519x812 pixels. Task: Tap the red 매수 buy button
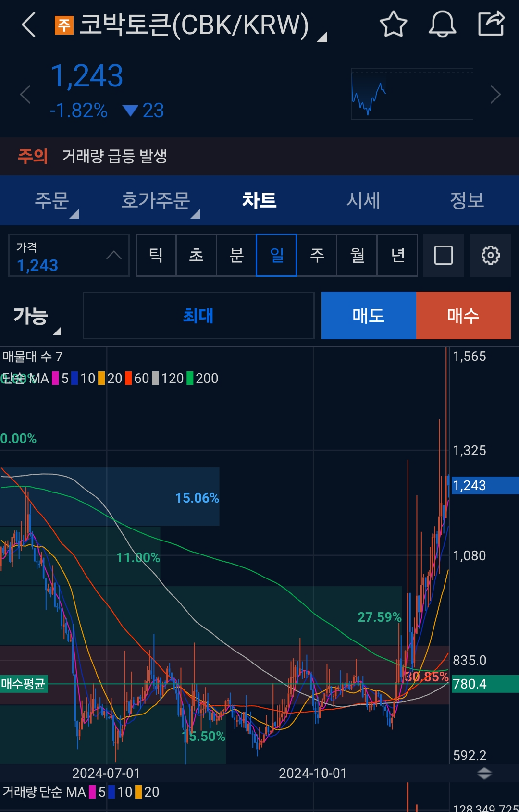(x=463, y=316)
